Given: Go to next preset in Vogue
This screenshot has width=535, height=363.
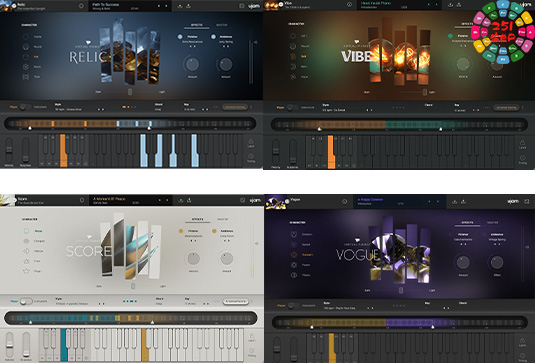Looking at the screenshot, I should pyautogui.click(x=438, y=202).
